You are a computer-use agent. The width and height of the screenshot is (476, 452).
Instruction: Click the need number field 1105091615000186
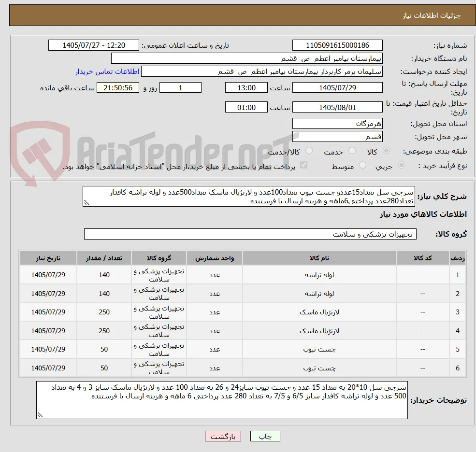tap(337, 45)
